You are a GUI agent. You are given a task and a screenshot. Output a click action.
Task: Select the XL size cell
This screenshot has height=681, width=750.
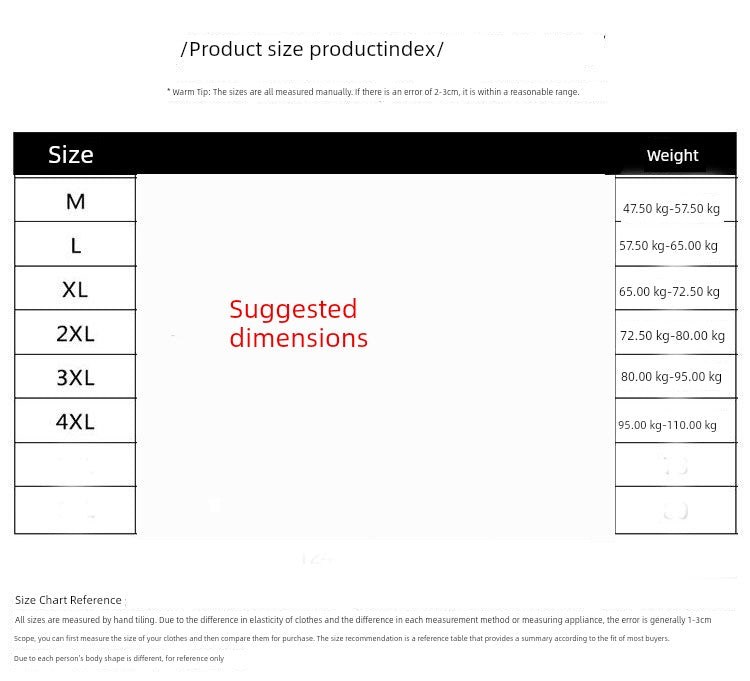[x=75, y=290]
